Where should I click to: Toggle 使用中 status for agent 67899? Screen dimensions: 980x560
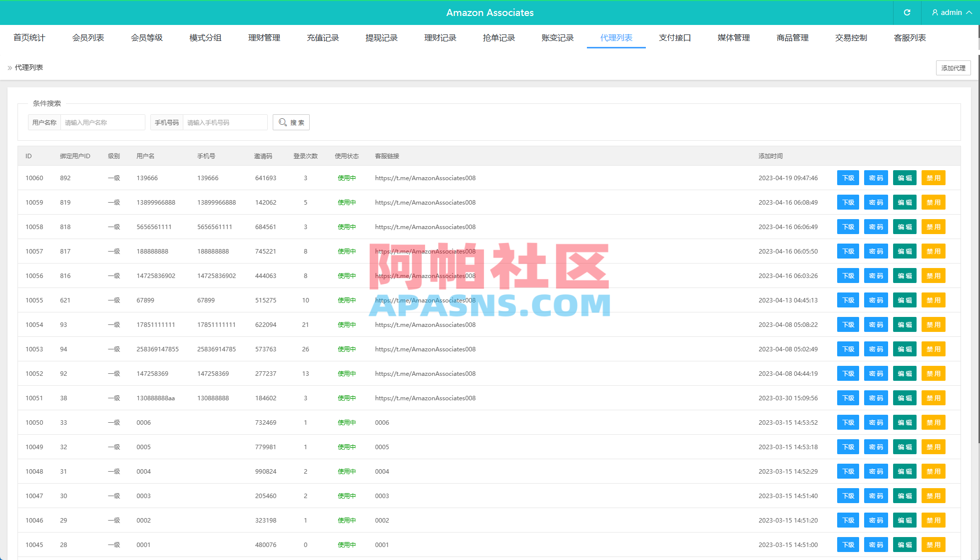click(347, 300)
